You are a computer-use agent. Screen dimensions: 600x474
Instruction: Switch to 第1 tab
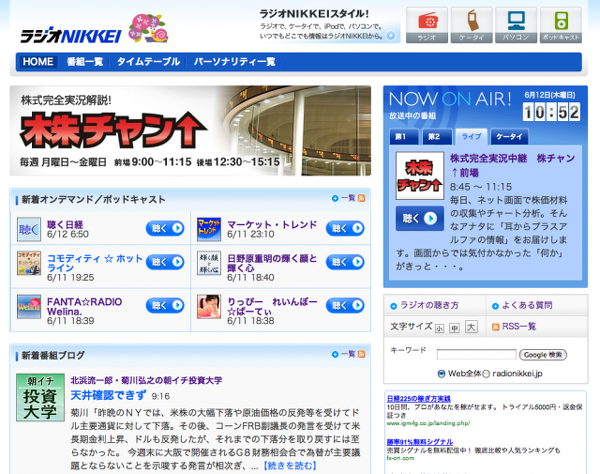(404, 137)
